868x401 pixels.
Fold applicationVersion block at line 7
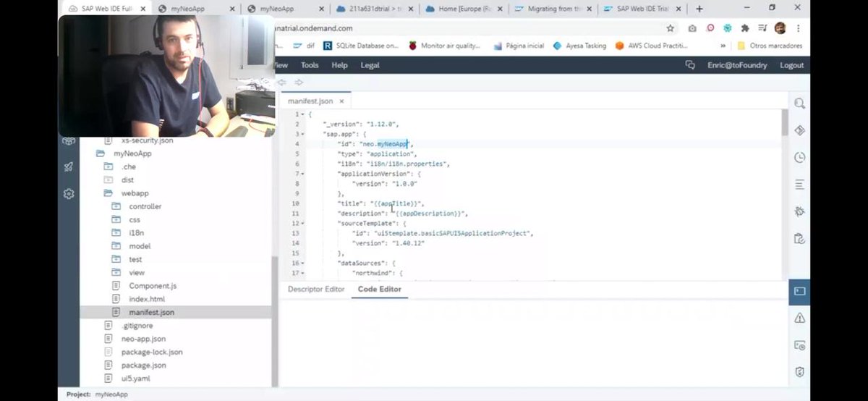pos(303,174)
